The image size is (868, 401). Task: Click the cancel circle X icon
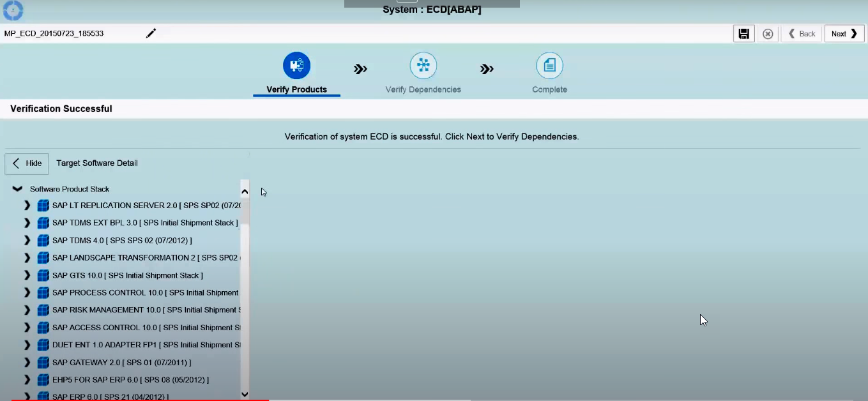768,34
